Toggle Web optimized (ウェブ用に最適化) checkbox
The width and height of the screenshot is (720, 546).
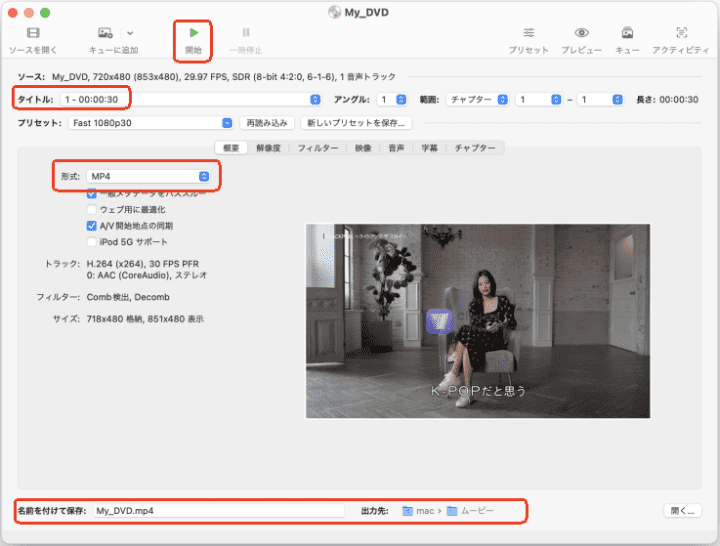point(92,210)
